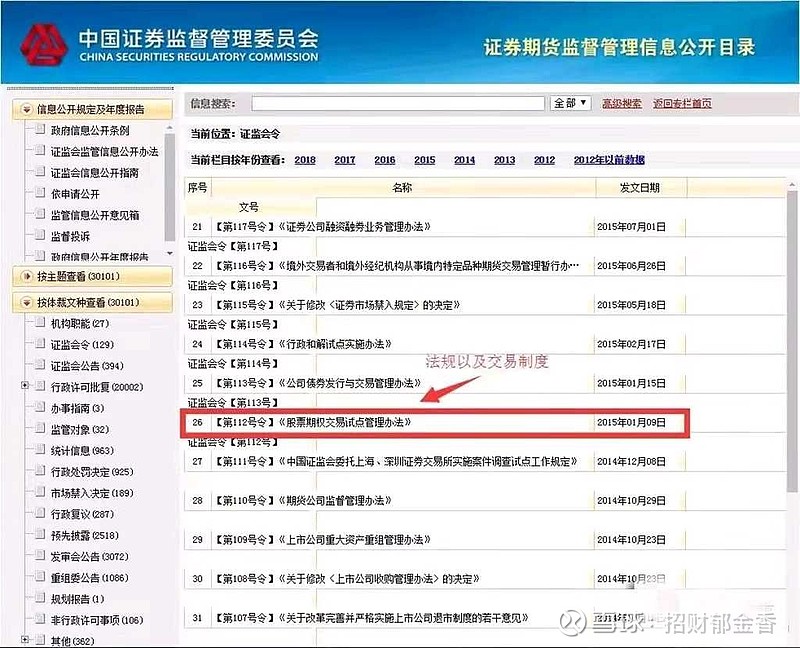Image resolution: width=800 pixels, height=648 pixels.
Task: Open the 2012年以前数据 link
Action: [609, 160]
